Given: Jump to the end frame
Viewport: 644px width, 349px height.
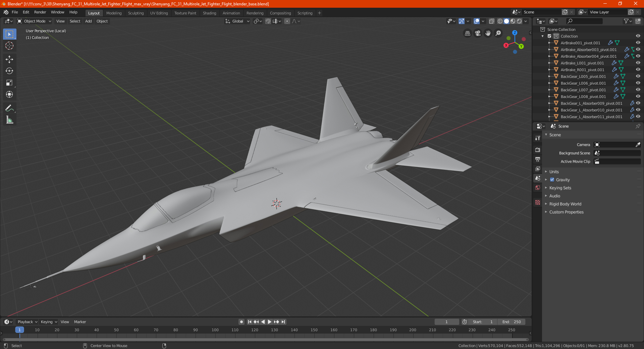Looking at the screenshot, I should [283, 322].
